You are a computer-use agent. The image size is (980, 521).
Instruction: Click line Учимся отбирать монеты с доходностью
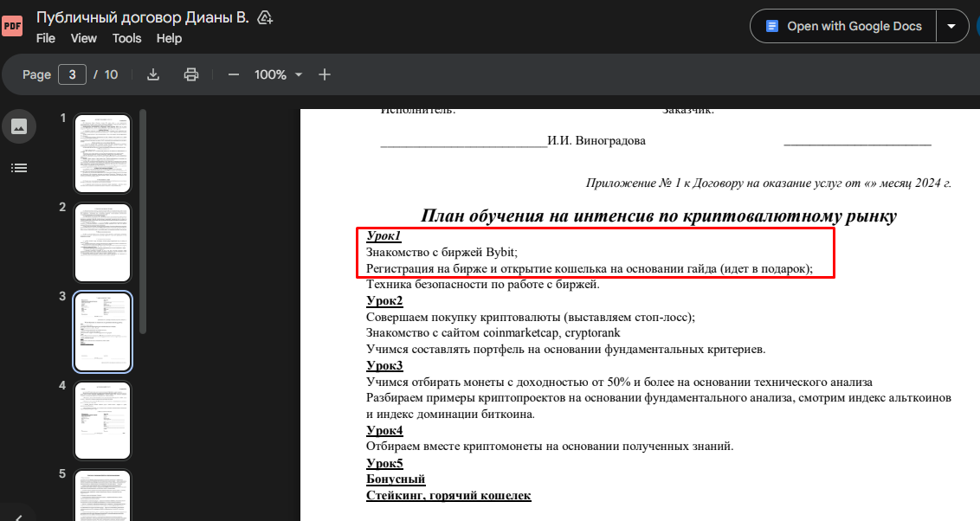point(619,382)
